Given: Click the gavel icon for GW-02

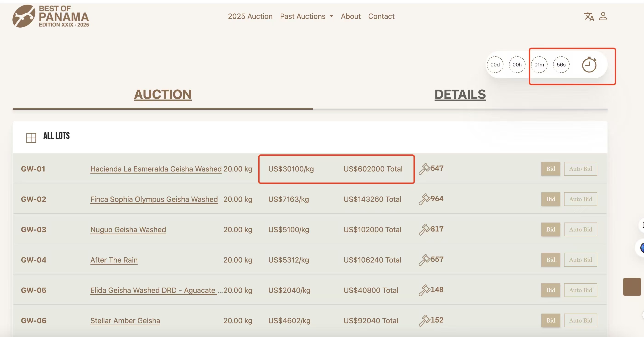Looking at the screenshot, I should coord(424,199).
